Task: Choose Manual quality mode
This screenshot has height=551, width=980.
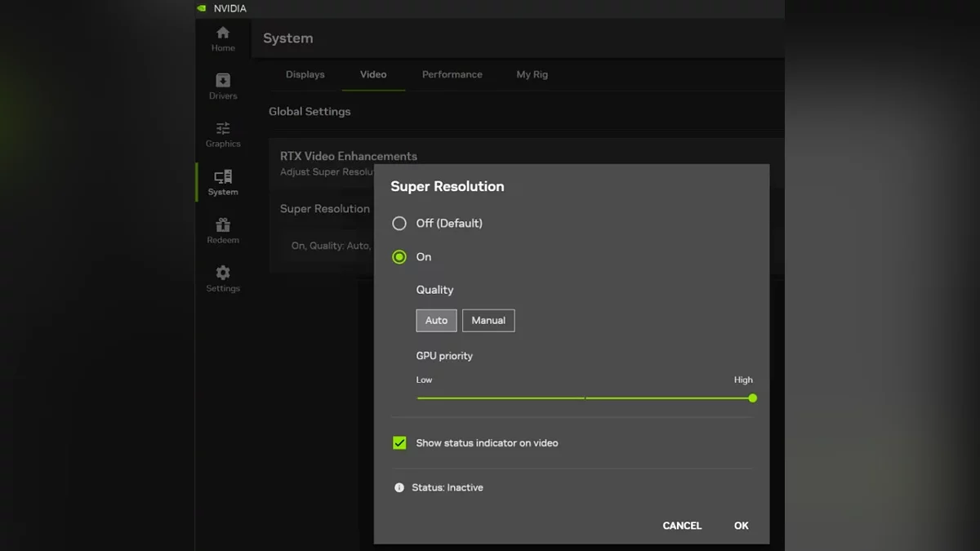Action: pyautogui.click(x=488, y=320)
